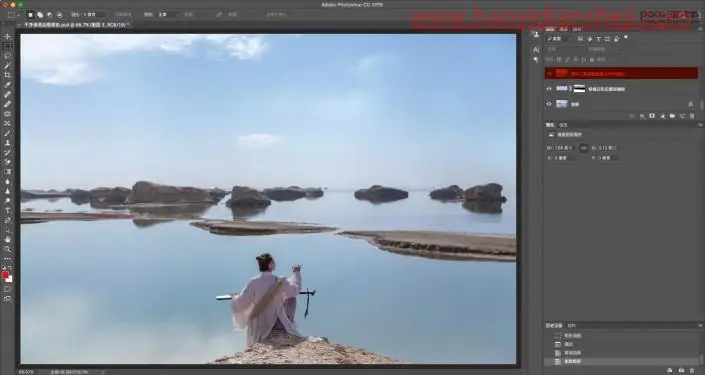The image size is (705, 375).
Task: Change the screen mode at toolbox bottom
Action: (7, 299)
